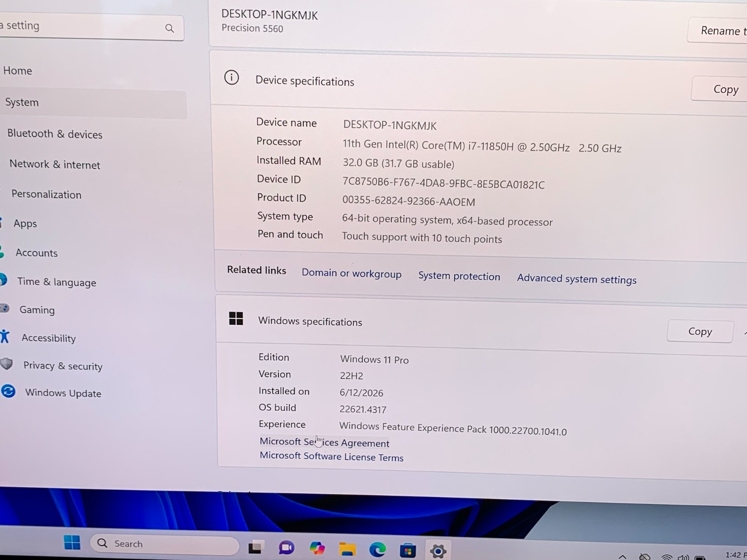Open Advanced system settings link
This screenshot has width=747, height=560.
[x=577, y=279]
